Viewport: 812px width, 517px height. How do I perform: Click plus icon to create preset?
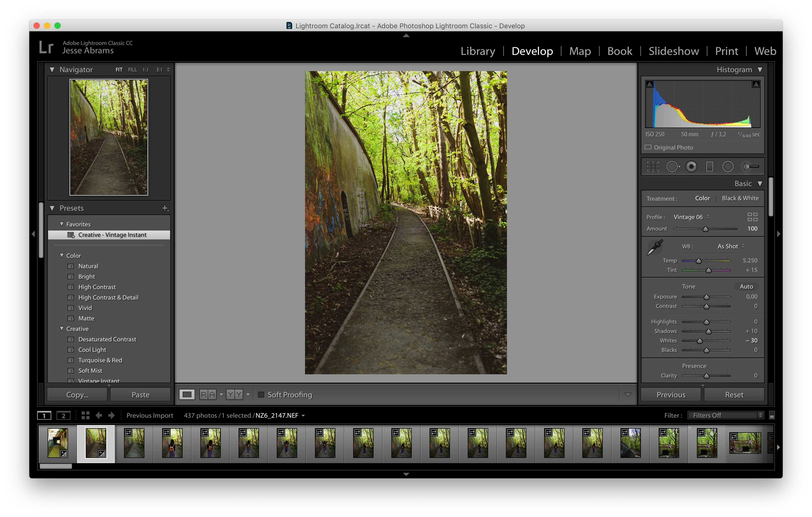(x=165, y=208)
